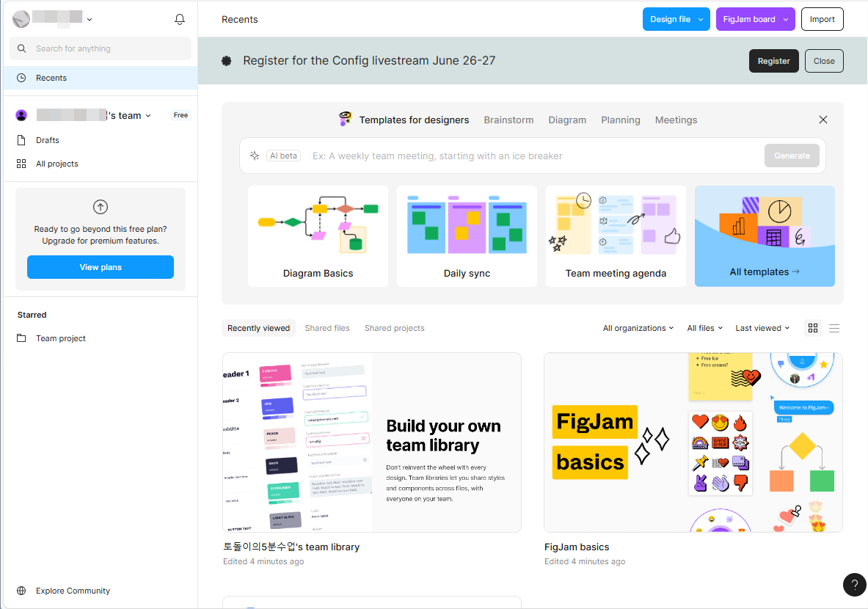This screenshot has width=868, height=609.
Task: Switch to the Meetings templates tab
Action: pyautogui.click(x=676, y=120)
